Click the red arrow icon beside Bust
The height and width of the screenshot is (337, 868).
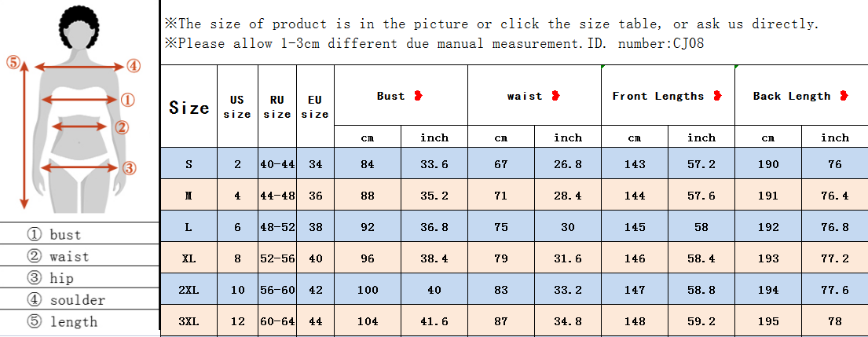tap(419, 96)
